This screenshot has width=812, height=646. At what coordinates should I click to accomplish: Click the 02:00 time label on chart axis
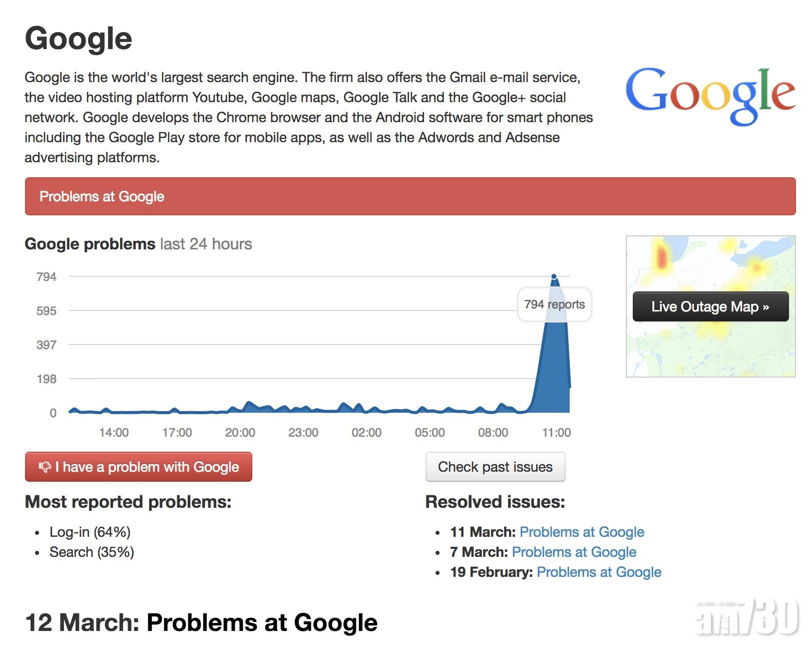(x=366, y=433)
